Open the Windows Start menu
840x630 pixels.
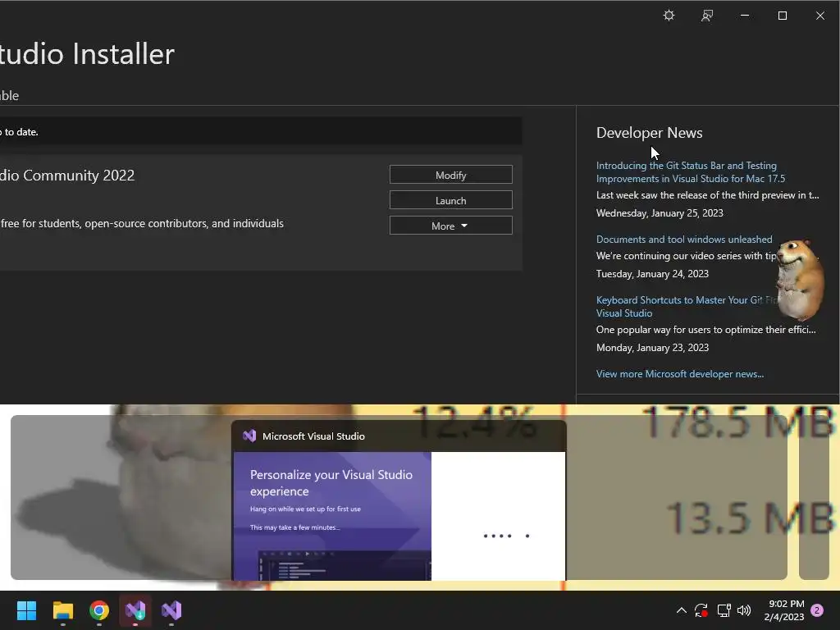tap(26, 610)
